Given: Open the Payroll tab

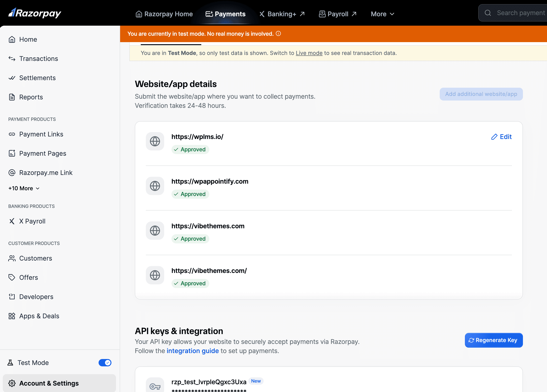Looking at the screenshot, I should point(337,14).
